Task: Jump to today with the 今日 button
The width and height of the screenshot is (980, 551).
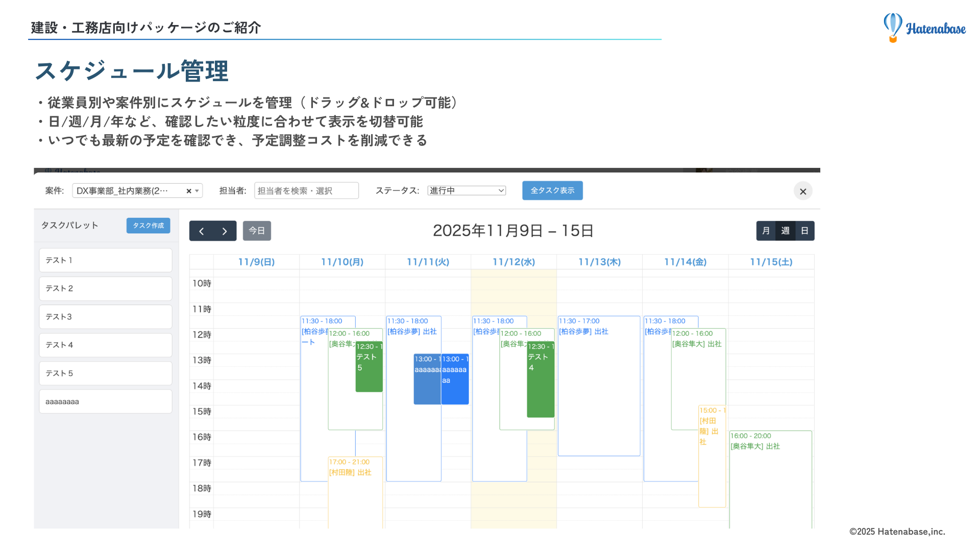Action: [257, 231]
